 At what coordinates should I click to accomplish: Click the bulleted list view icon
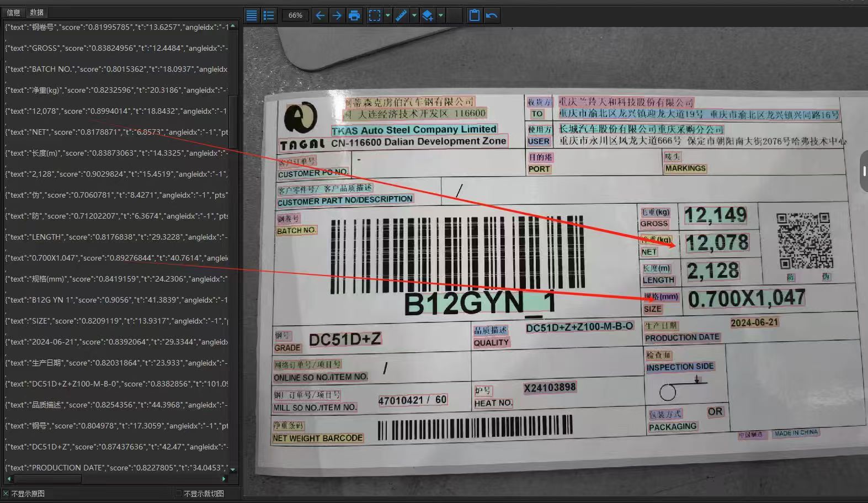[x=269, y=15]
